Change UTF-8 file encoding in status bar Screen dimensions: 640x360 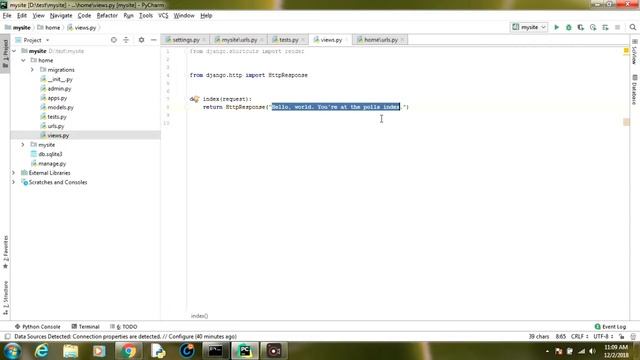tap(603, 337)
